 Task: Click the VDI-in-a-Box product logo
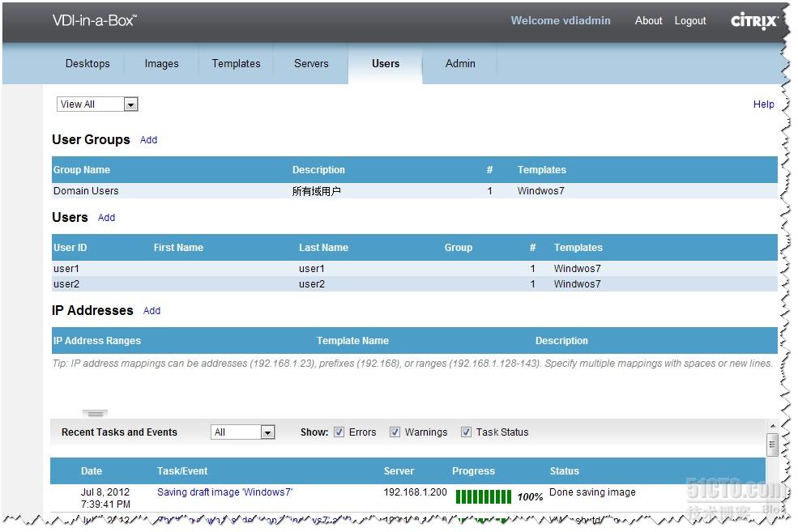tap(95, 20)
